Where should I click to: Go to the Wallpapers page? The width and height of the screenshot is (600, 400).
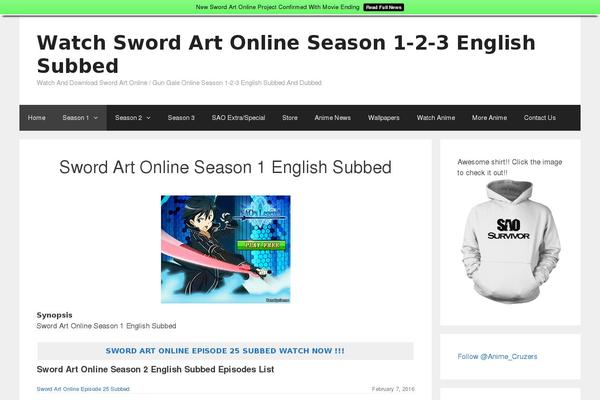click(383, 118)
